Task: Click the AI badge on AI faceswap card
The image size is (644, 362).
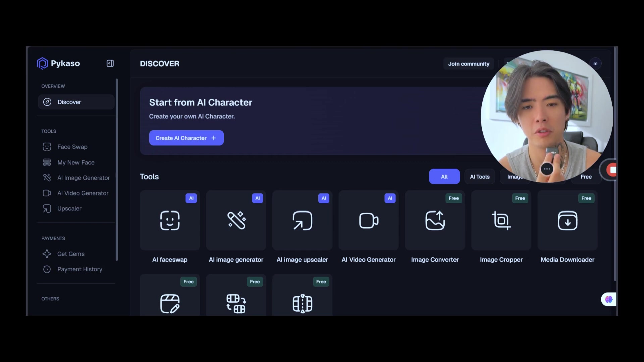Action: [191, 198]
